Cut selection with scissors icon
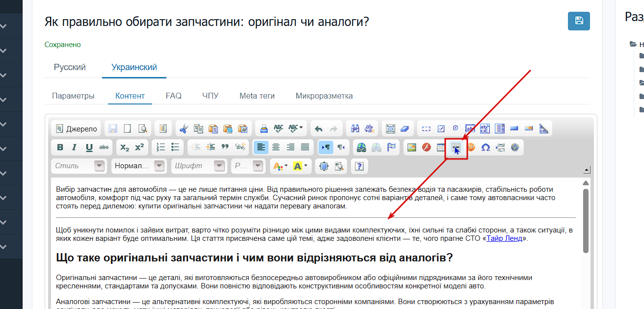This screenshot has height=309, width=644. [184, 129]
